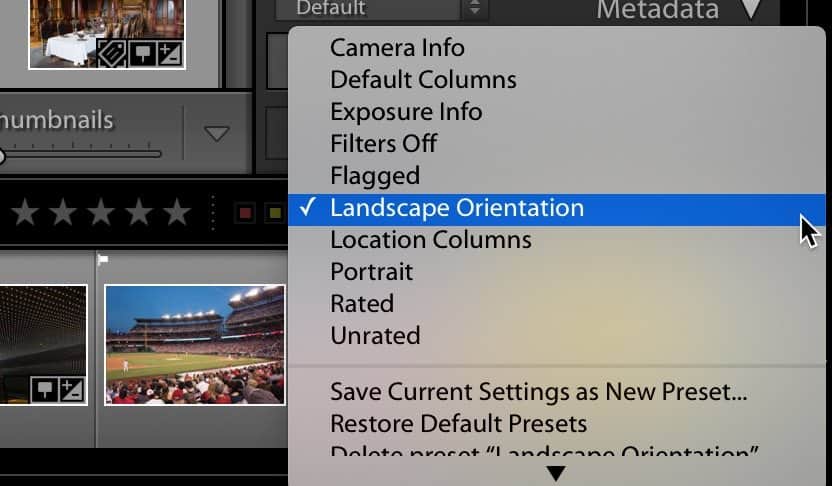Click develop adjustments badge on dark ceiling thumbnail
The height and width of the screenshot is (486, 832).
tap(72, 390)
